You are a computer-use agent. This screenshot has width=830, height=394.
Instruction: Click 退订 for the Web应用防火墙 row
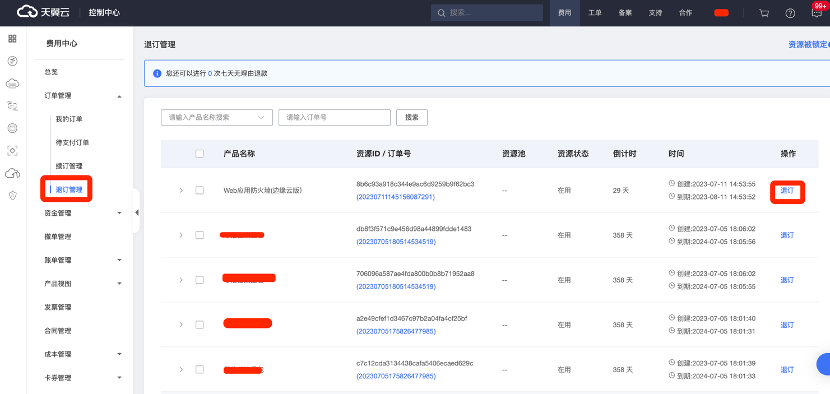click(x=787, y=191)
